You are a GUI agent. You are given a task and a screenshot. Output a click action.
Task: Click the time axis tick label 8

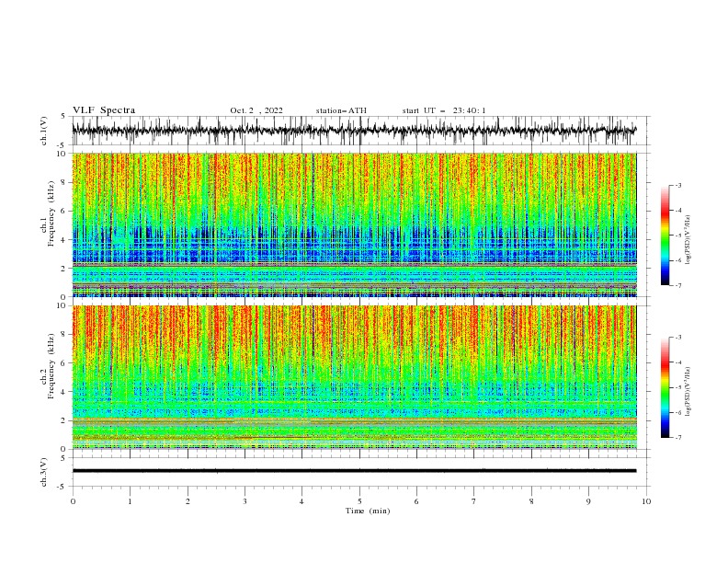pyautogui.click(x=531, y=501)
